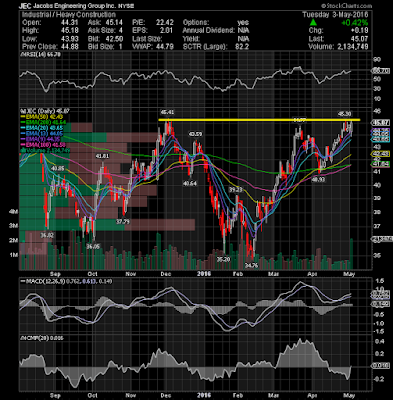The width and height of the screenshot is (393, 400).
Task: Click the green up-arrow change indicator
Action: point(313,22)
